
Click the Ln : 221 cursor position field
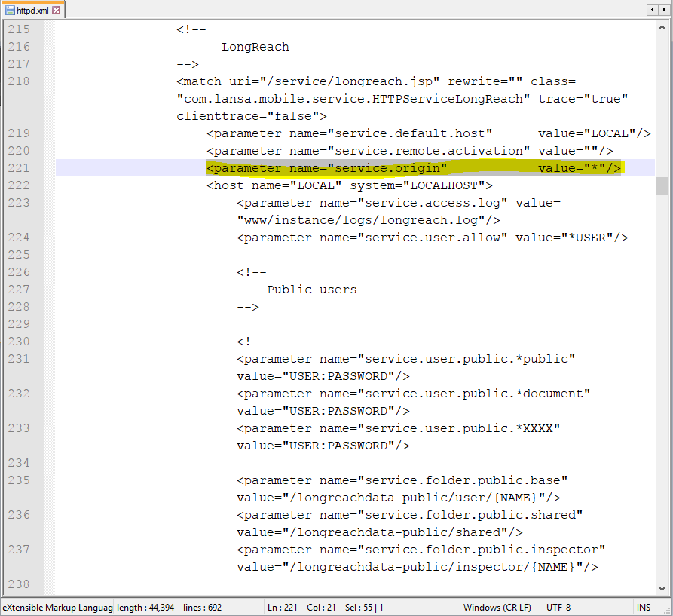click(x=282, y=607)
